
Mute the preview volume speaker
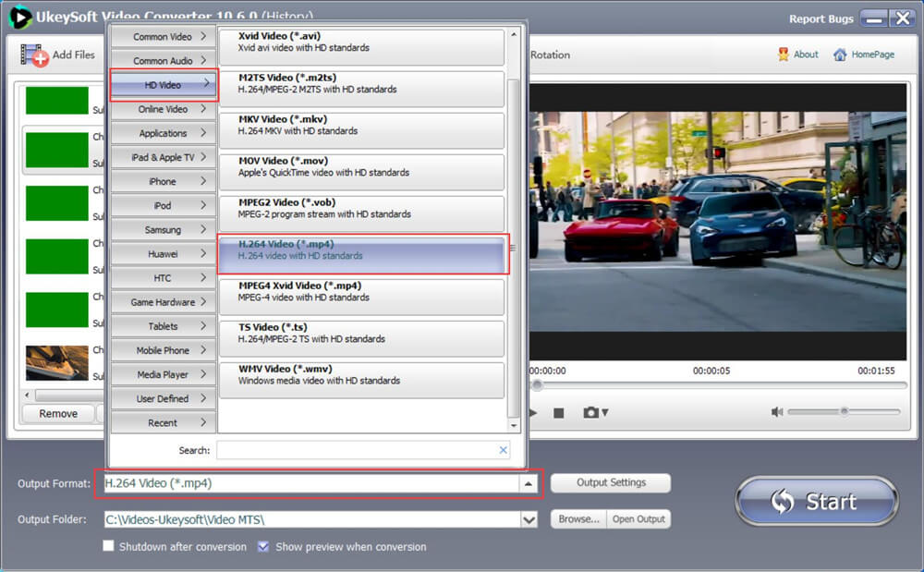(777, 412)
